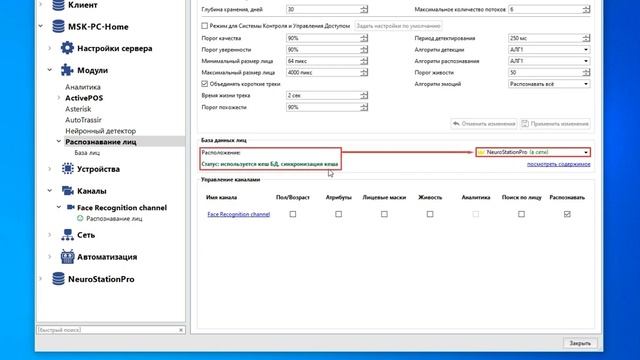Click the Клиент database icon

click(x=58, y=5)
